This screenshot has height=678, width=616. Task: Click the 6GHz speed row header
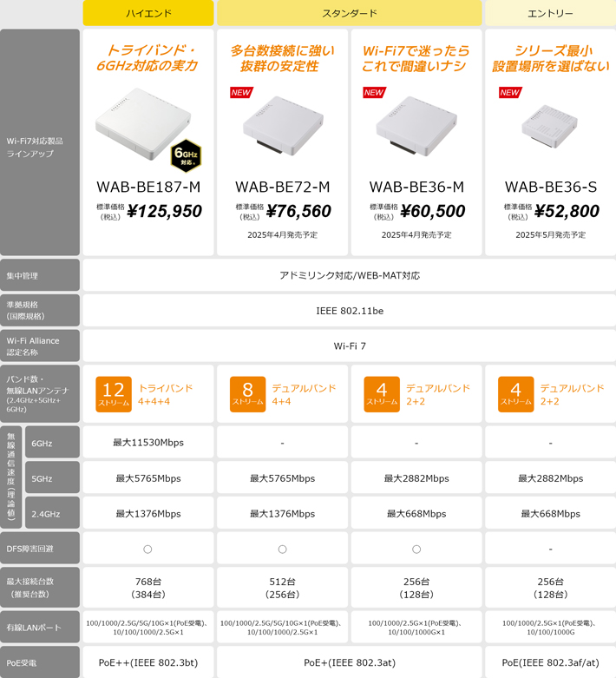[x=52, y=443]
